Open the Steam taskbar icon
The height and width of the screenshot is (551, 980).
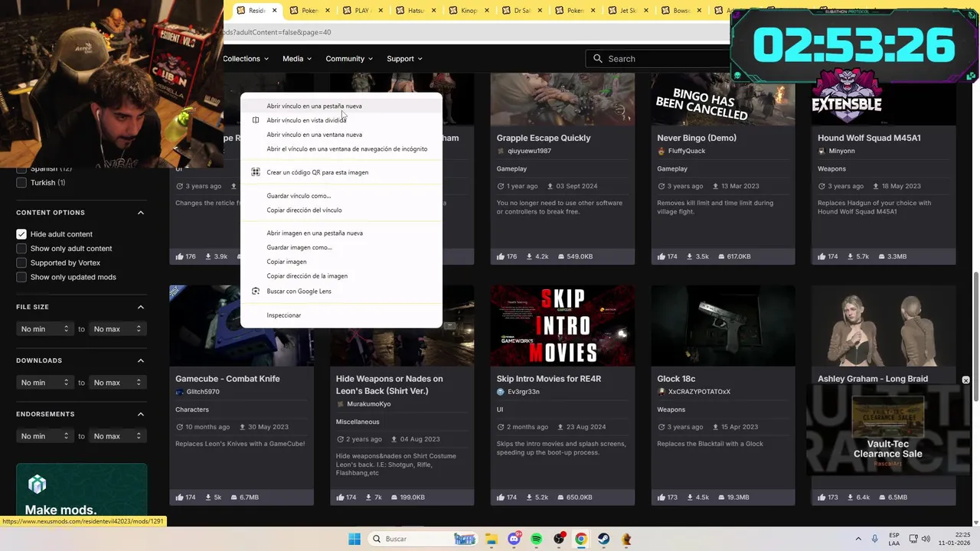pyautogui.click(x=604, y=539)
